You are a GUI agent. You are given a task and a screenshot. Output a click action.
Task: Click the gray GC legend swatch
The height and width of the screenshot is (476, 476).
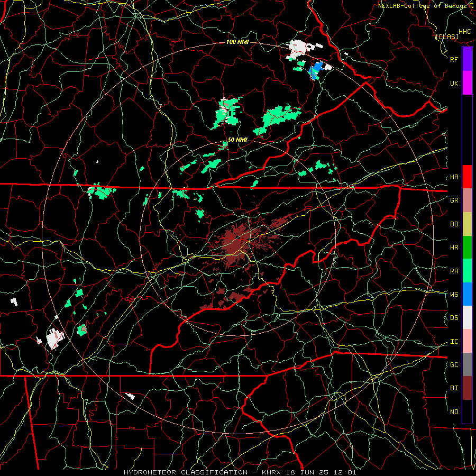467,364
